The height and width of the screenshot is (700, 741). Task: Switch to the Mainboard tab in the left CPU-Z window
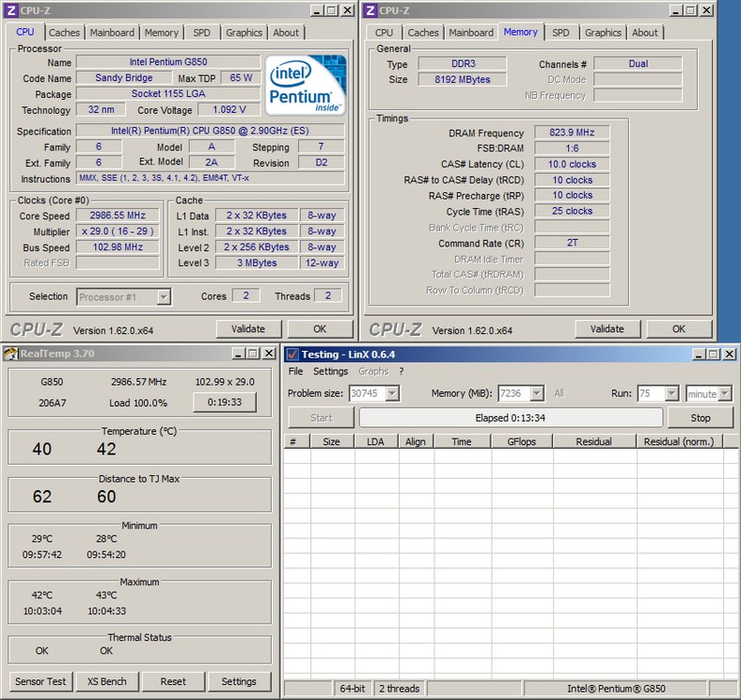click(112, 32)
